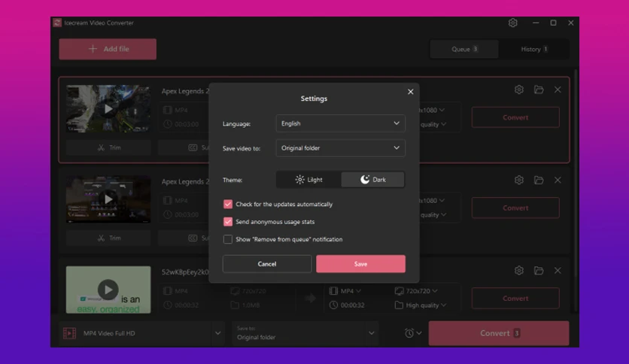Open quality dropdown for second Apex Legends video
629x364 pixels.
coord(433,215)
